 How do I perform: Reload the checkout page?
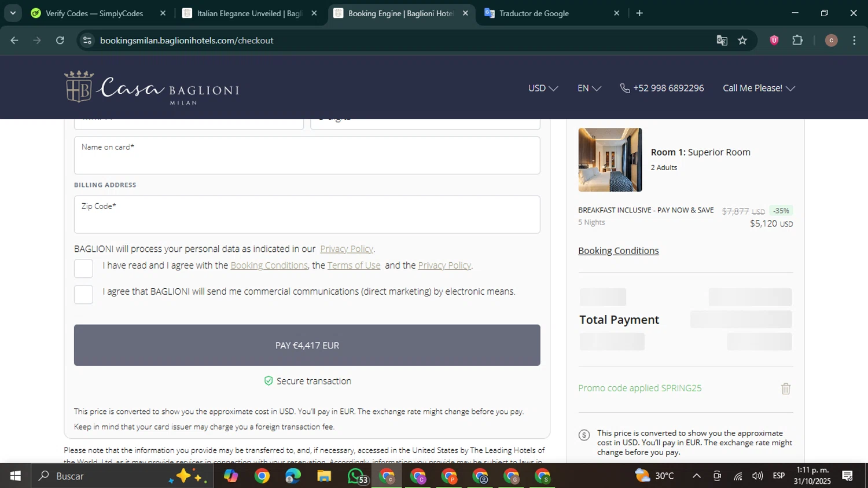click(60, 40)
